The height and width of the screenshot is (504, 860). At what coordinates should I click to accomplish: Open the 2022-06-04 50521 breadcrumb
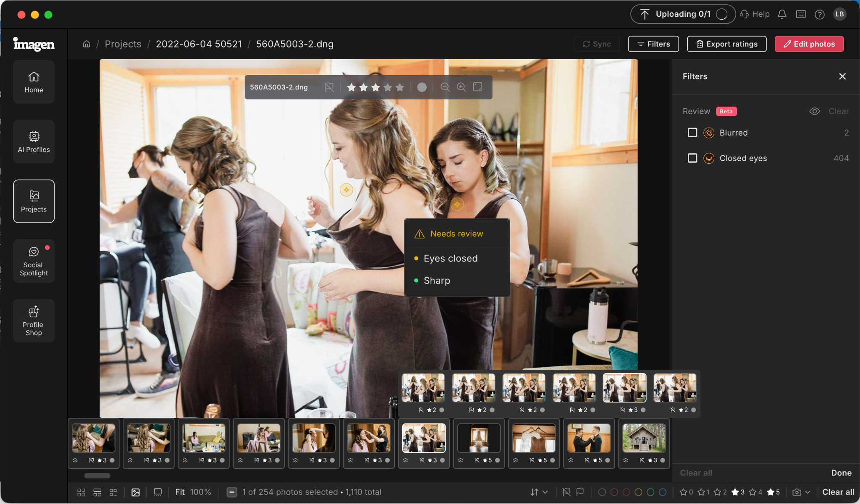tap(199, 44)
